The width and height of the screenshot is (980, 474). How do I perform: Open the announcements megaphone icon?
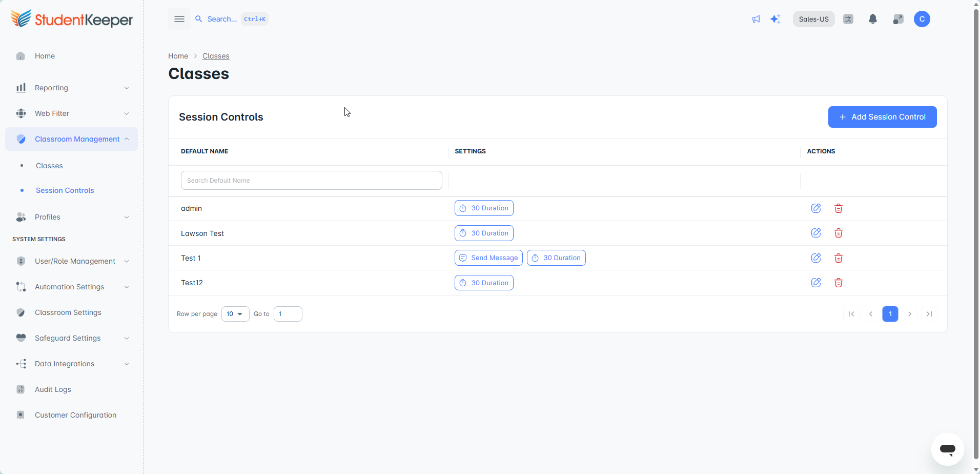coord(756,19)
